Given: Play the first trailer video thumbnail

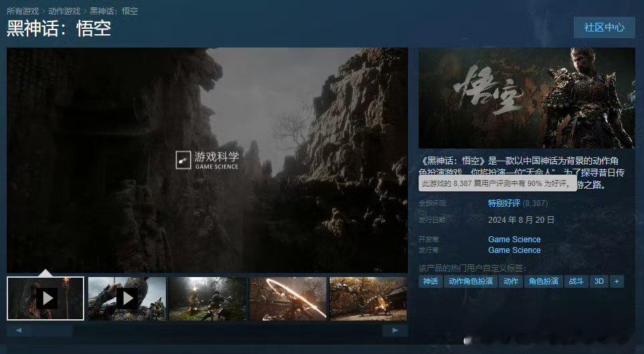Looking at the screenshot, I should click(45, 298).
